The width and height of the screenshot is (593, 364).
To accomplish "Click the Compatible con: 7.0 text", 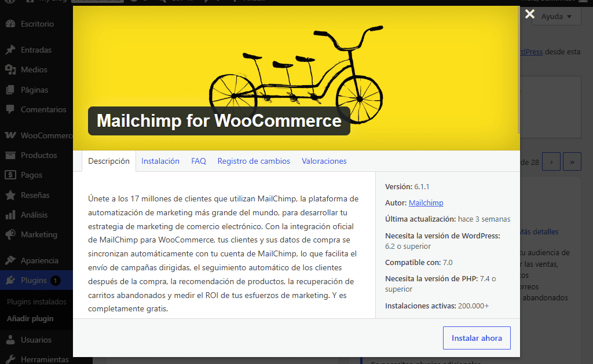I will [x=419, y=263].
